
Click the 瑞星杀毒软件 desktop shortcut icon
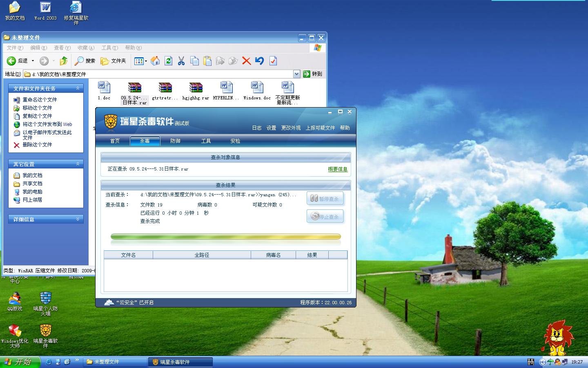(x=45, y=330)
